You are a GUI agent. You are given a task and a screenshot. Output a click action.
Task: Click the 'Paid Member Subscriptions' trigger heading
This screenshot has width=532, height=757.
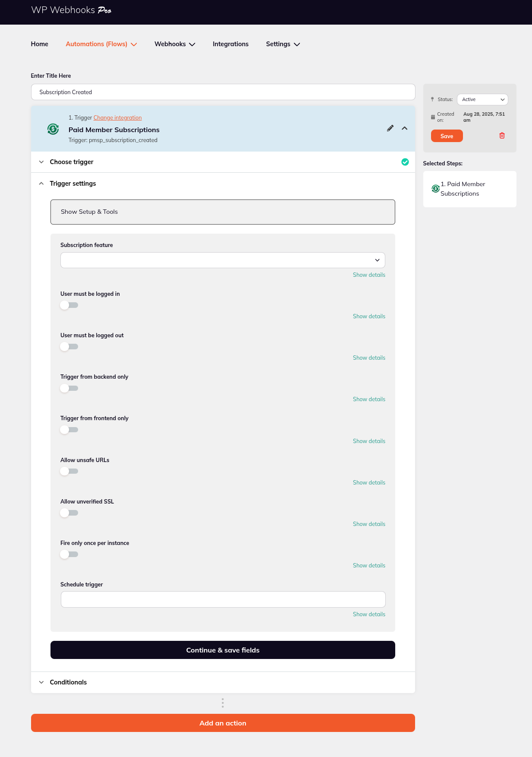point(114,130)
